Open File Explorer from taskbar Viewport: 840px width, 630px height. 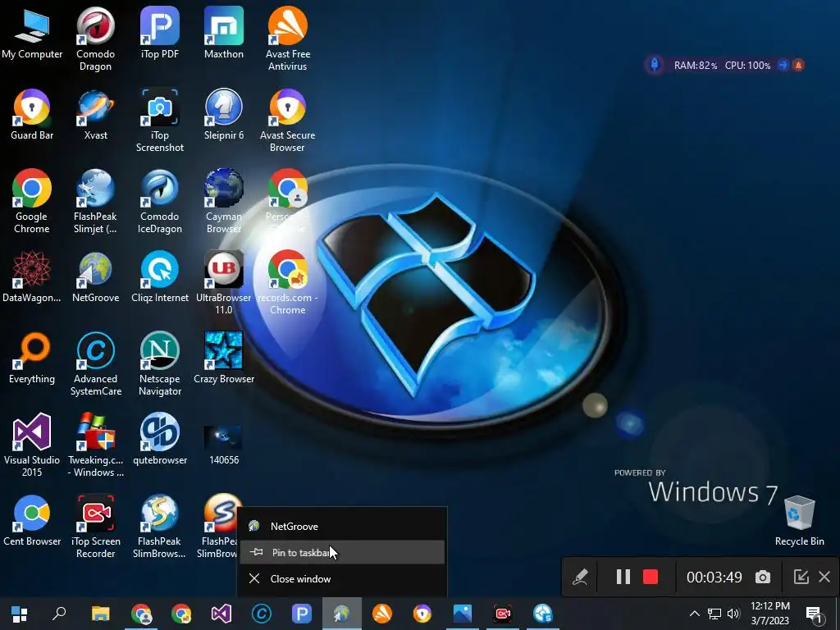click(x=100, y=614)
